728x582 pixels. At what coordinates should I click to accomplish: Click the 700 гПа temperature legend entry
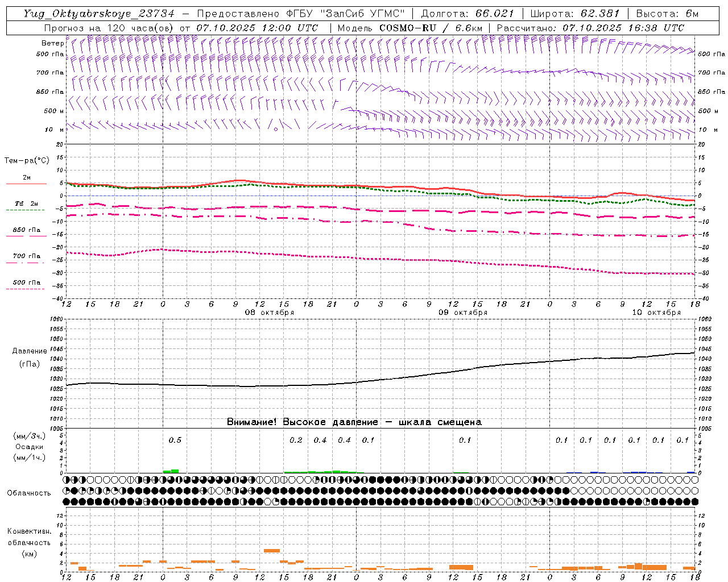(x=26, y=256)
